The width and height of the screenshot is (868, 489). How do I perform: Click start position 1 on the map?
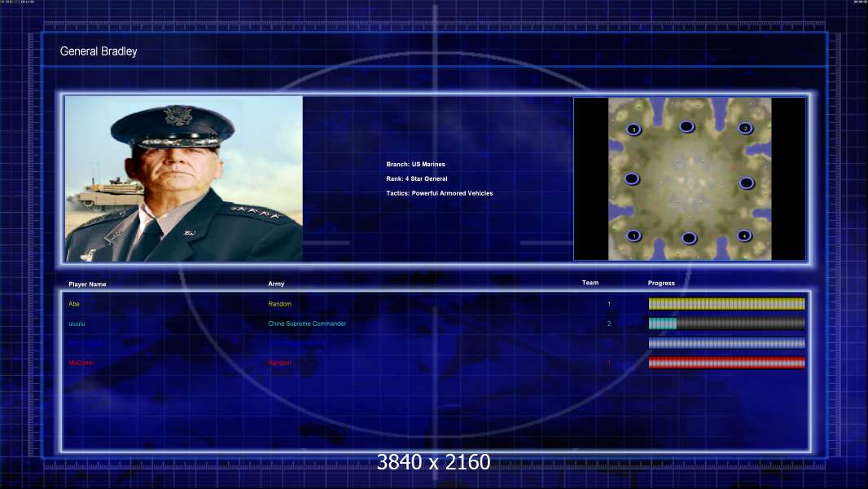pos(633,236)
